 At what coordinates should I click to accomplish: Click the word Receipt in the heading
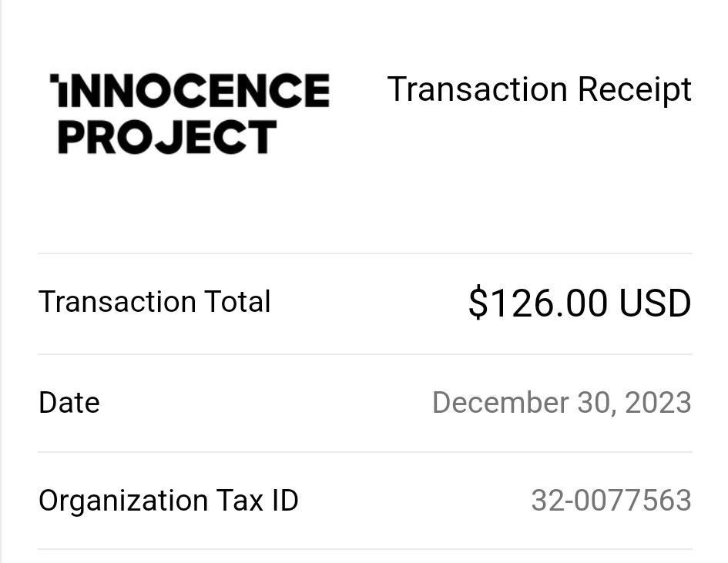click(x=635, y=89)
